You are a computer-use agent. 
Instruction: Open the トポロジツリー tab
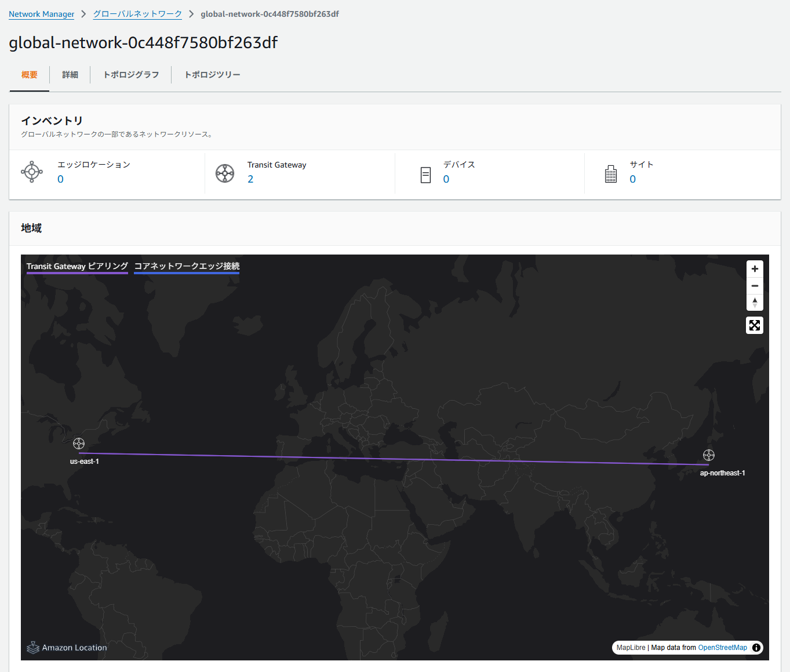pyautogui.click(x=212, y=75)
